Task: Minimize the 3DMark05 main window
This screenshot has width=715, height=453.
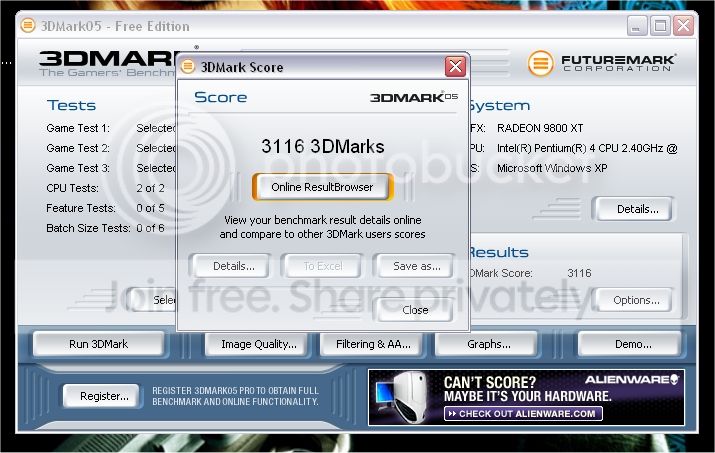Action: tap(637, 26)
